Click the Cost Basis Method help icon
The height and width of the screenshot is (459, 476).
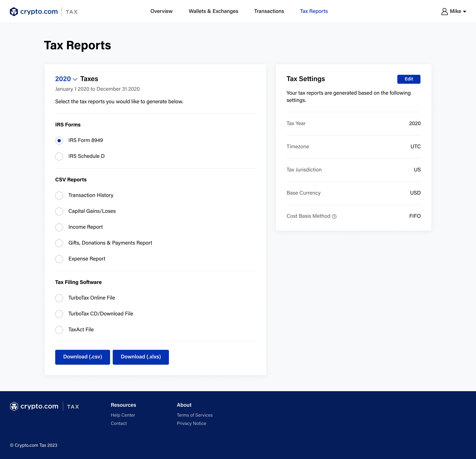(x=334, y=216)
